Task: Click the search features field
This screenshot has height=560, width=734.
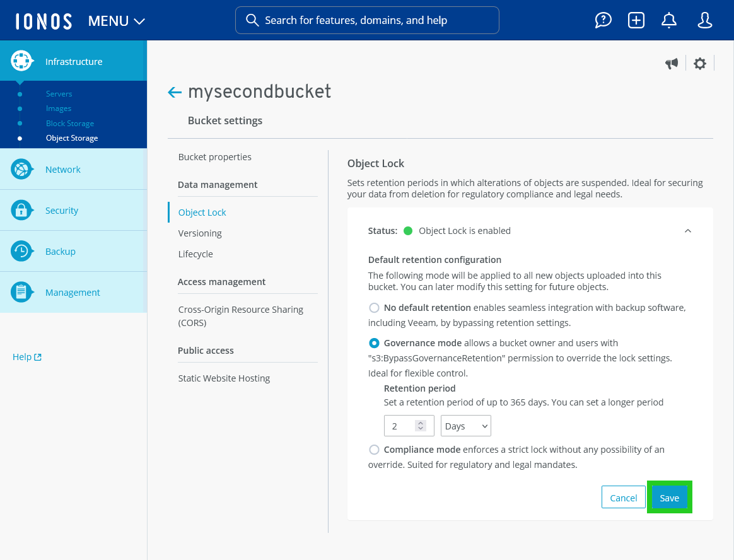Action: (x=367, y=20)
